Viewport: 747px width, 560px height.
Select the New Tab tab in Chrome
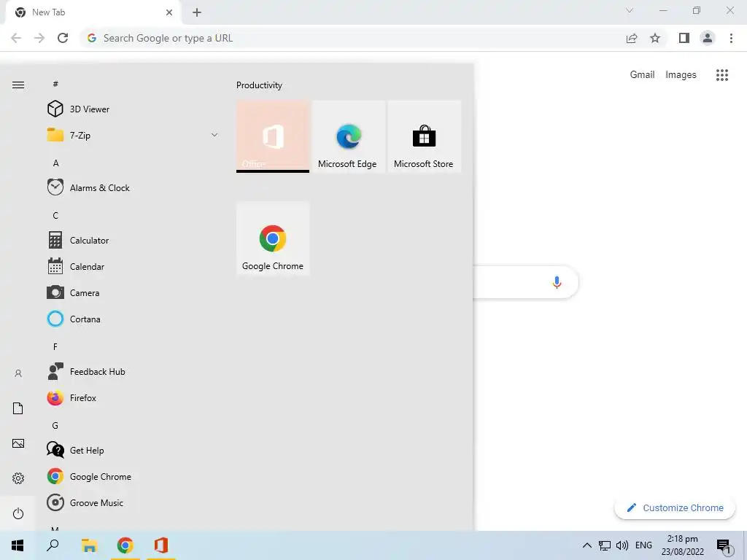point(93,12)
